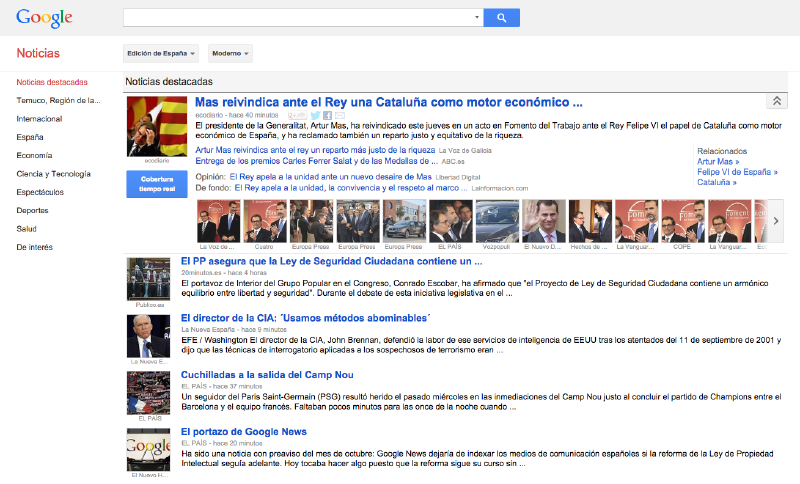Click the blue search magnifier button
800x484 pixels.
pos(502,18)
